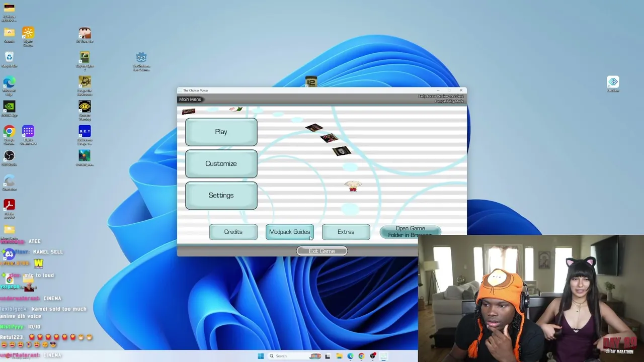Screen dimensions: 644x362
Task: Open the folder icon above the chat overlay
Action: 9,230
